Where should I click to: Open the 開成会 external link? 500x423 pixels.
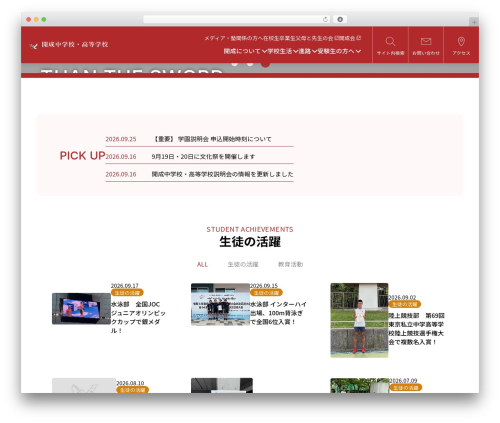coord(350,38)
